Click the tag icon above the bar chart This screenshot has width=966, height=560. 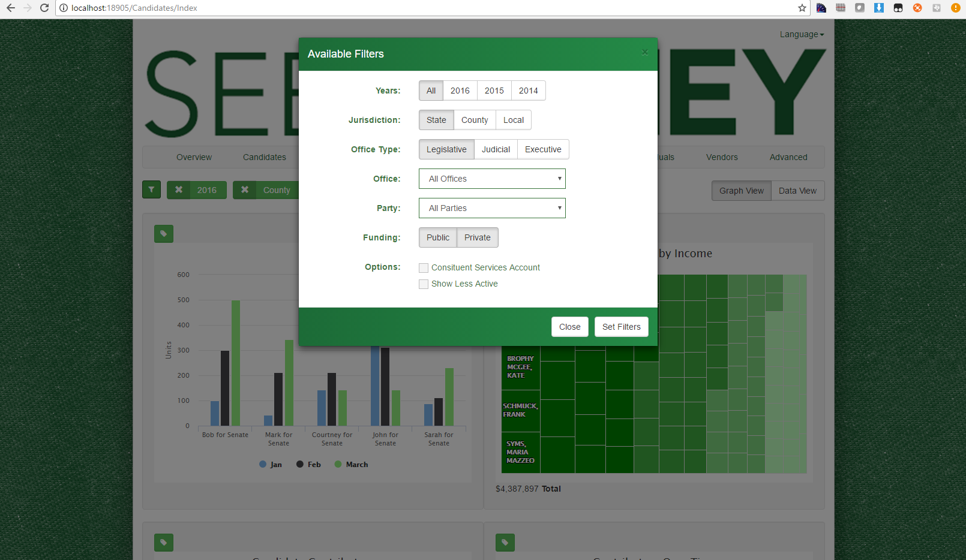(x=164, y=234)
